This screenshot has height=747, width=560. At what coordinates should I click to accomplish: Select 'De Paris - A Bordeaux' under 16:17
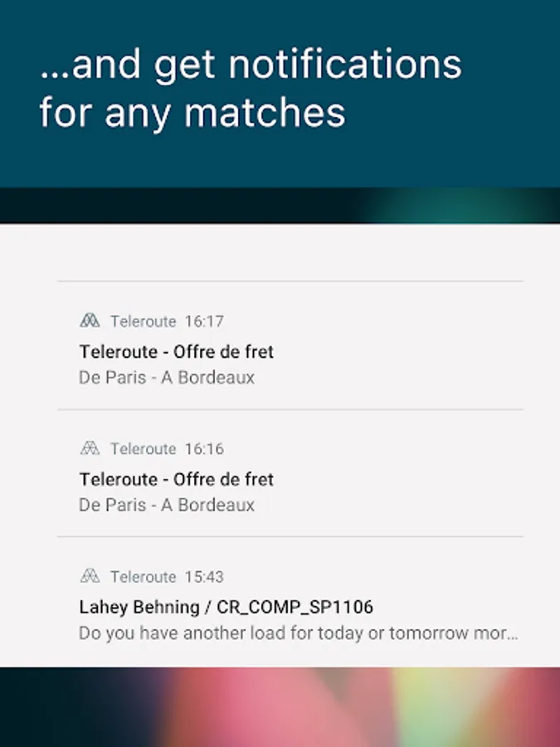[x=167, y=378]
